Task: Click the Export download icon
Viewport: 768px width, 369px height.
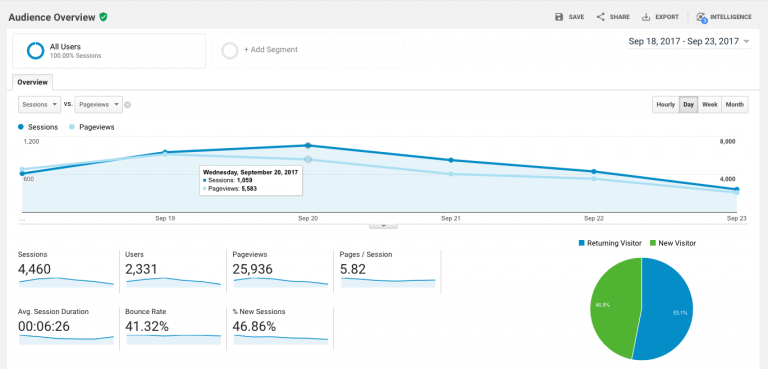Action: 646,17
